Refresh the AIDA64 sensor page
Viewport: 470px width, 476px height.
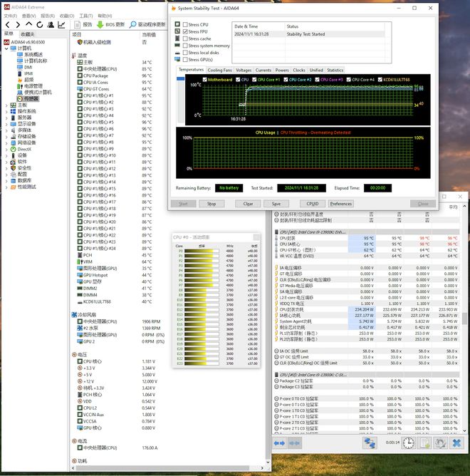40,25
